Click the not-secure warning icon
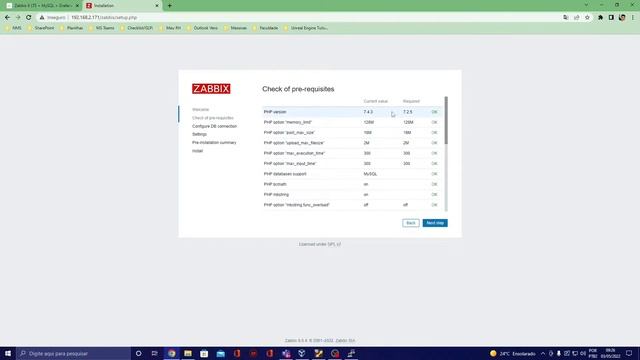This screenshot has width=640, height=360. coord(42,18)
